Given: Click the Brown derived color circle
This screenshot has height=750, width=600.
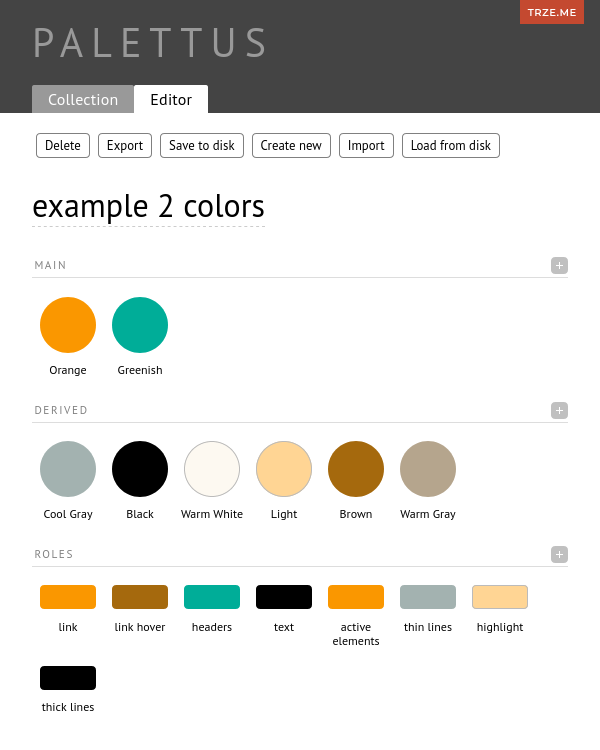Looking at the screenshot, I should tap(356, 469).
